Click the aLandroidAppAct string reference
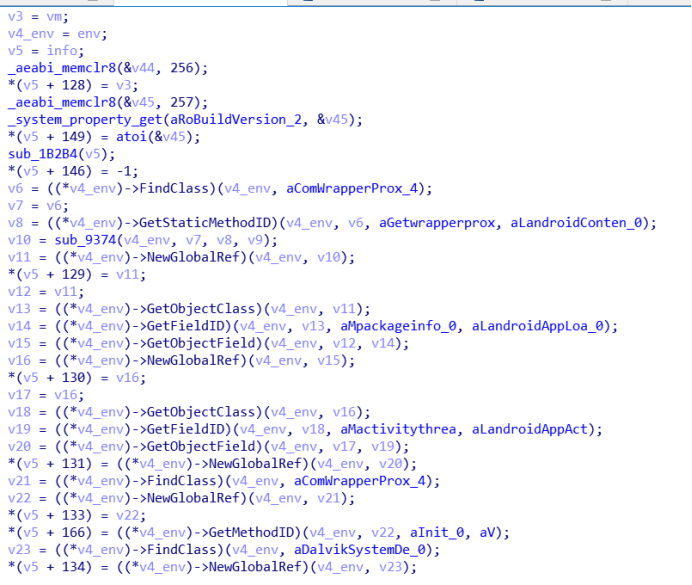 tap(530, 429)
